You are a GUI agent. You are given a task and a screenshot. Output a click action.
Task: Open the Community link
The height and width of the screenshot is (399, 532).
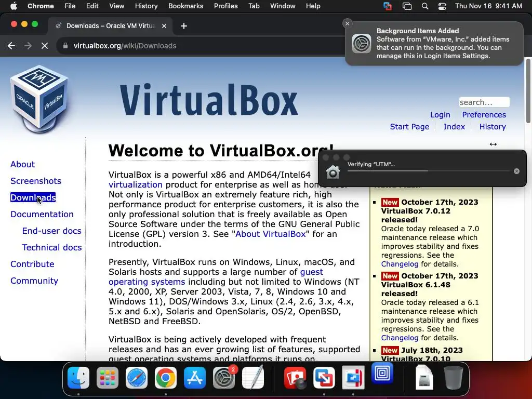[x=34, y=281]
